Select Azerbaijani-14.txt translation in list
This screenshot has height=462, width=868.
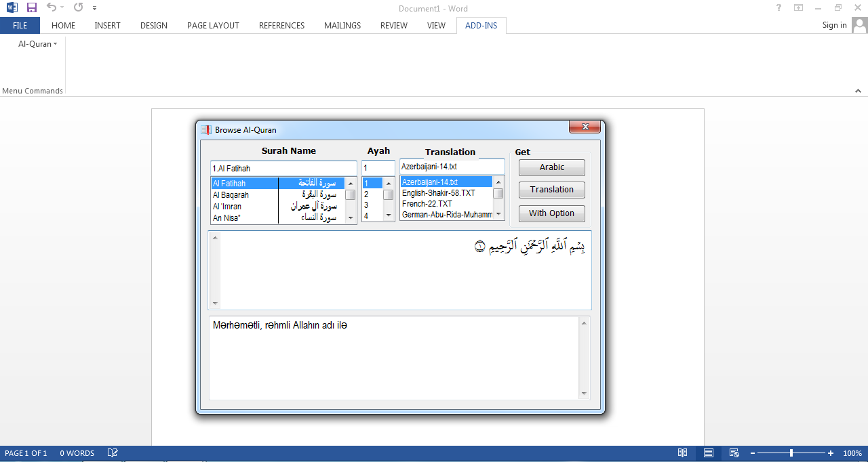446,182
